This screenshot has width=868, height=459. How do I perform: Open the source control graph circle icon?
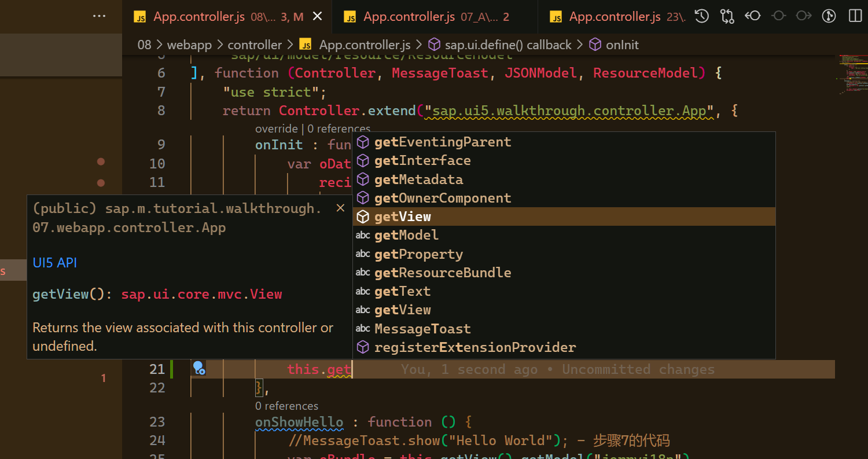tap(829, 16)
